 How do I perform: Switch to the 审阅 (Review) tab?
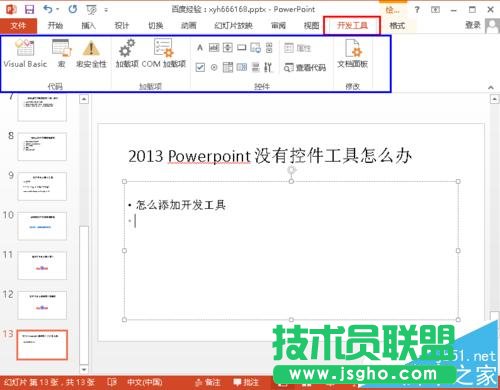278,26
